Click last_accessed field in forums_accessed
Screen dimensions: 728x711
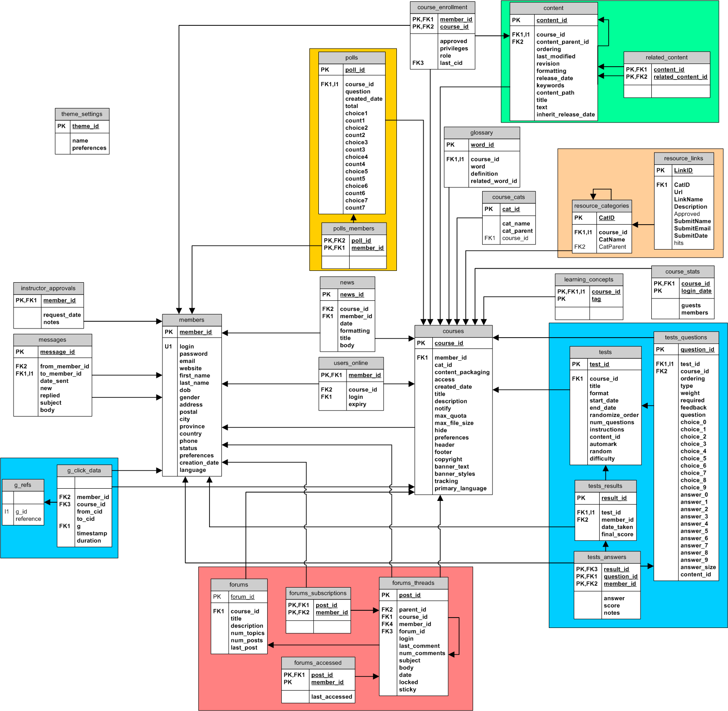pos(332,697)
